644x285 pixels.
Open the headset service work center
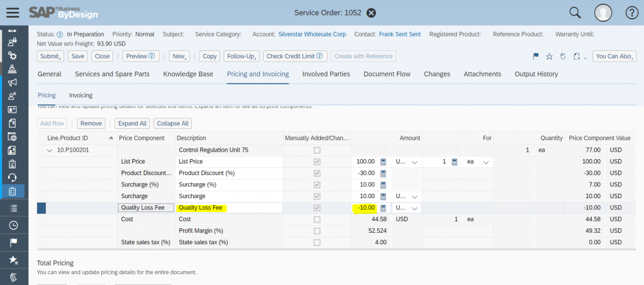point(13,177)
